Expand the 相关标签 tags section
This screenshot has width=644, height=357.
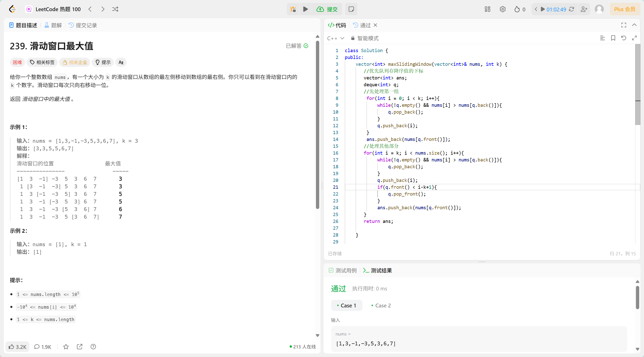click(42, 62)
